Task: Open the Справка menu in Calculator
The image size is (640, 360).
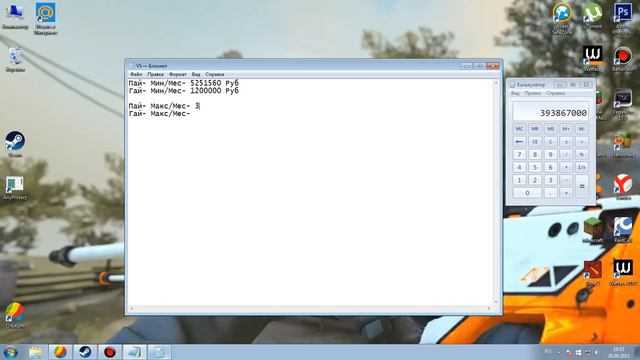Action: point(556,93)
